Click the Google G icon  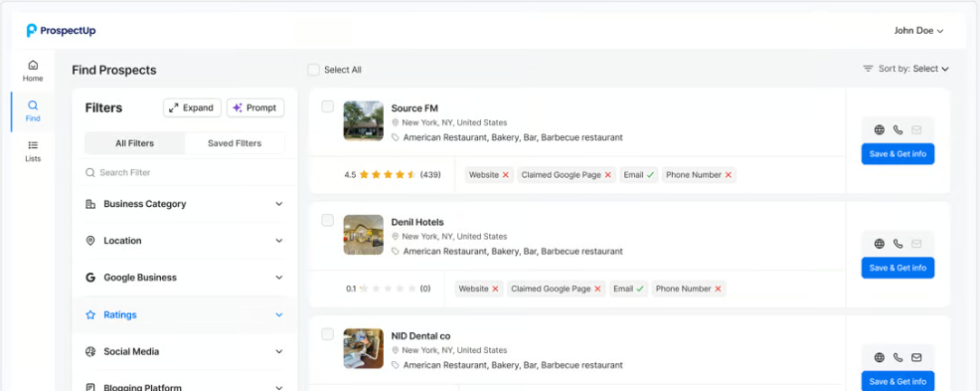(x=90, y=278)
